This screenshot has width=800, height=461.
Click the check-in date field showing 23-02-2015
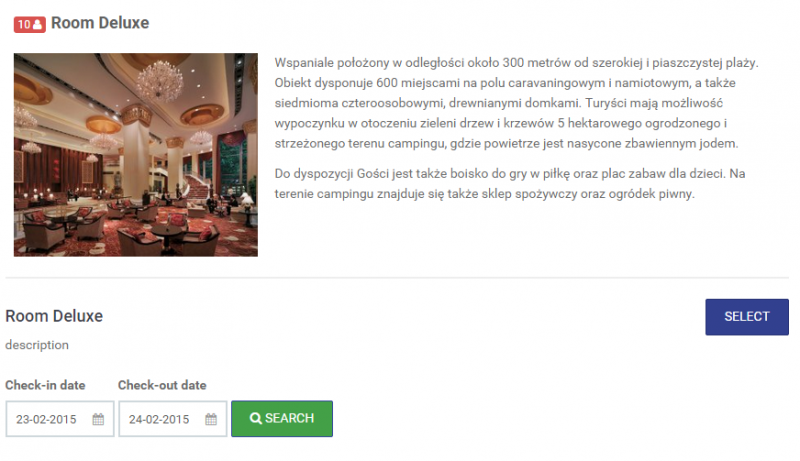point(60,419)
